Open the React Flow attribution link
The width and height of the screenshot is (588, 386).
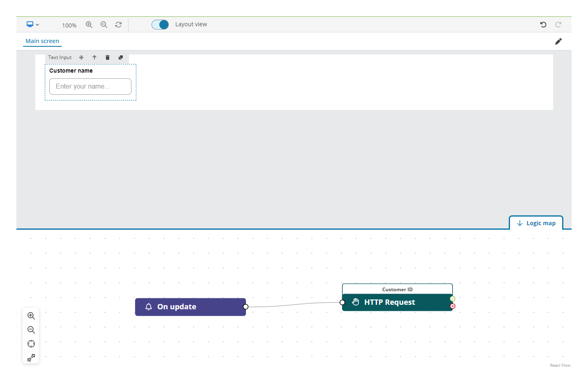[x=560, y=365]
